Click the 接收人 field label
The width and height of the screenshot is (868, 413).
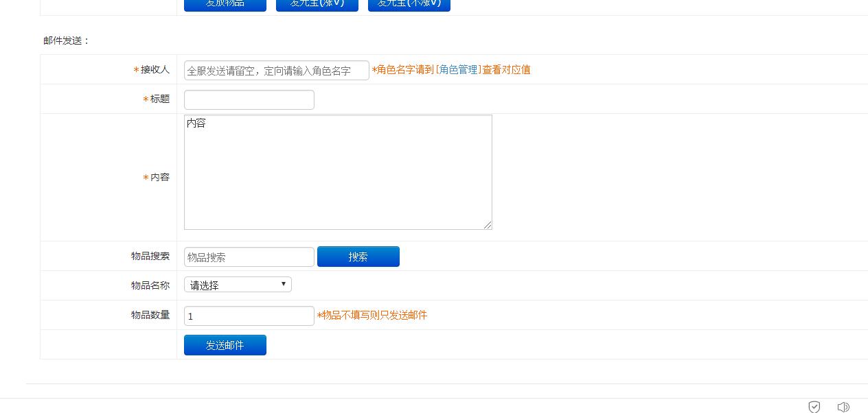click(155, 70)
